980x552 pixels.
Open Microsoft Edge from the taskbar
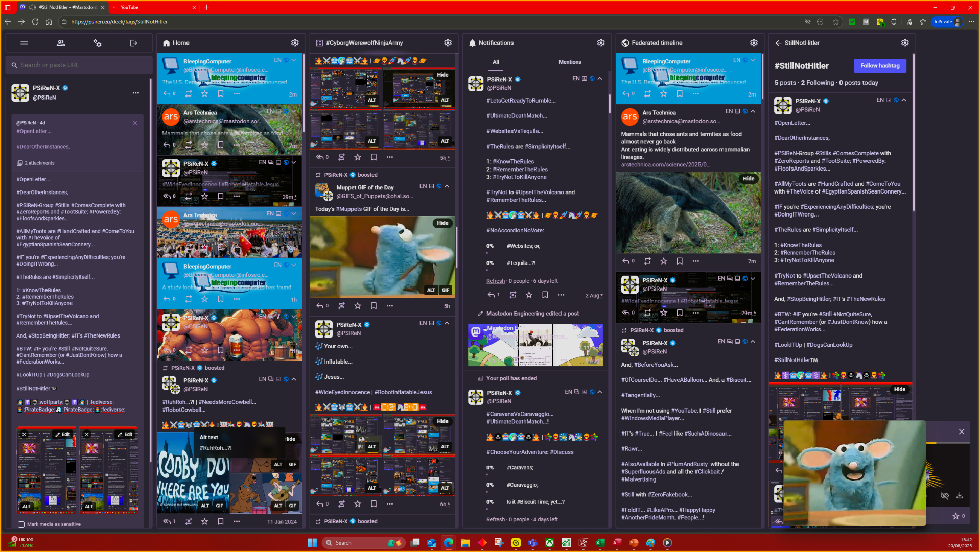449,543
